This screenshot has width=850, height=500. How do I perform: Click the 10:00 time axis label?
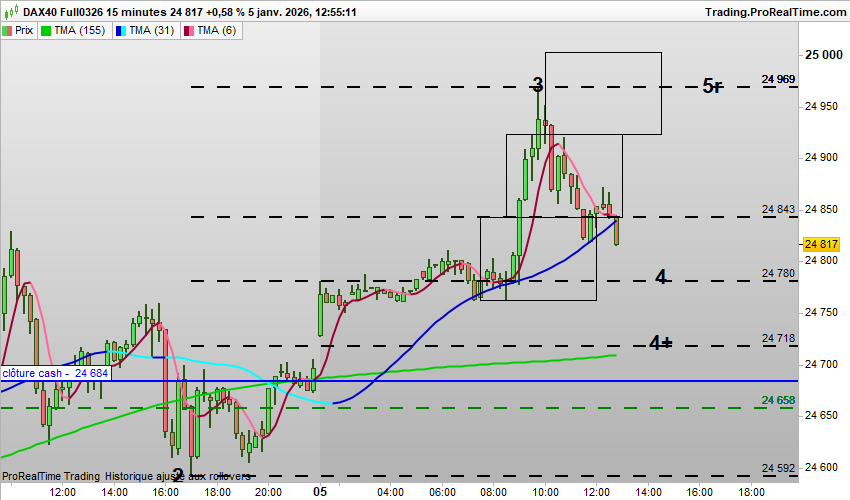coord(545,492)
